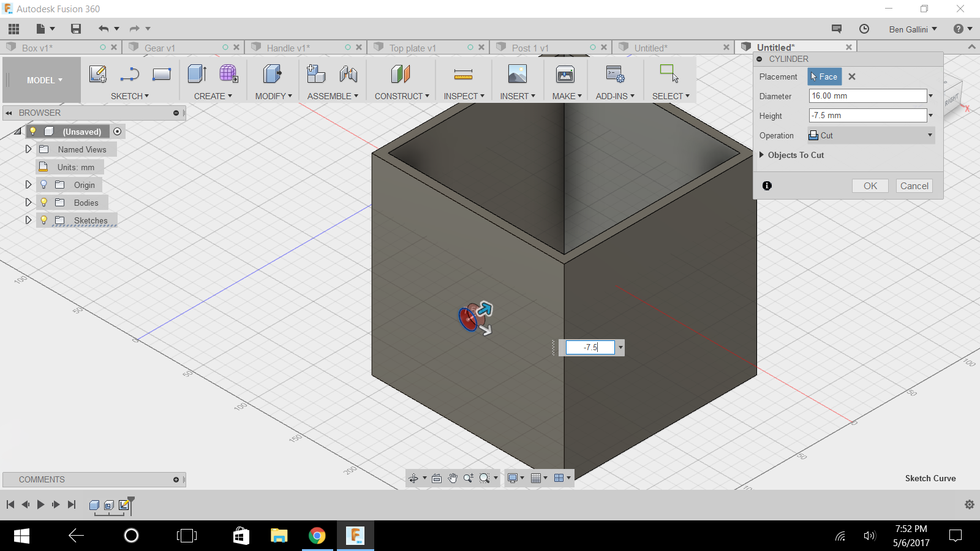The height and width of the screenshot is (551, 980).
Task: Select the Joint tool
Action: (349, 74)
